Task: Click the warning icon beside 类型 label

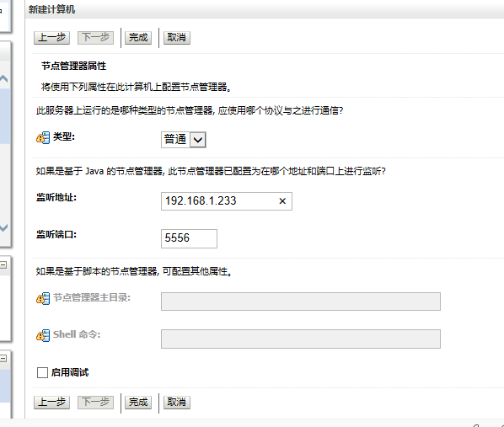Action: pyautogui.click(x=43, y=137)
